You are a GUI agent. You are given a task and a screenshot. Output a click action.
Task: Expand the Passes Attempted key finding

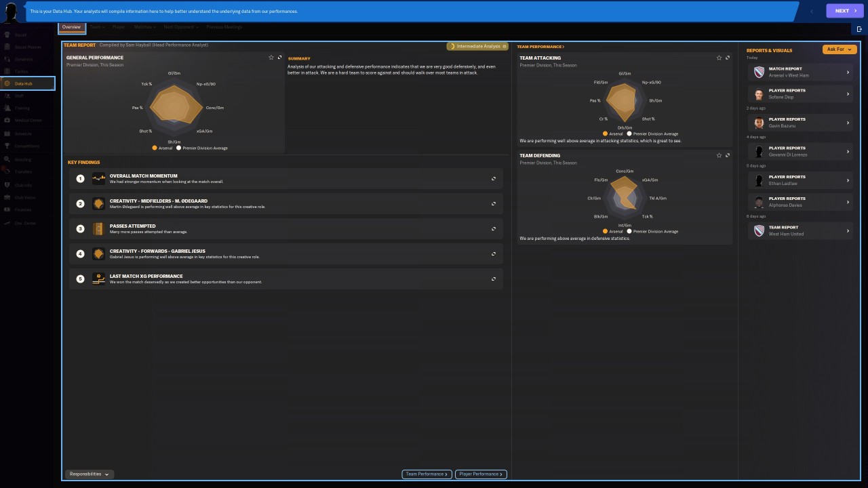point(494,228)
